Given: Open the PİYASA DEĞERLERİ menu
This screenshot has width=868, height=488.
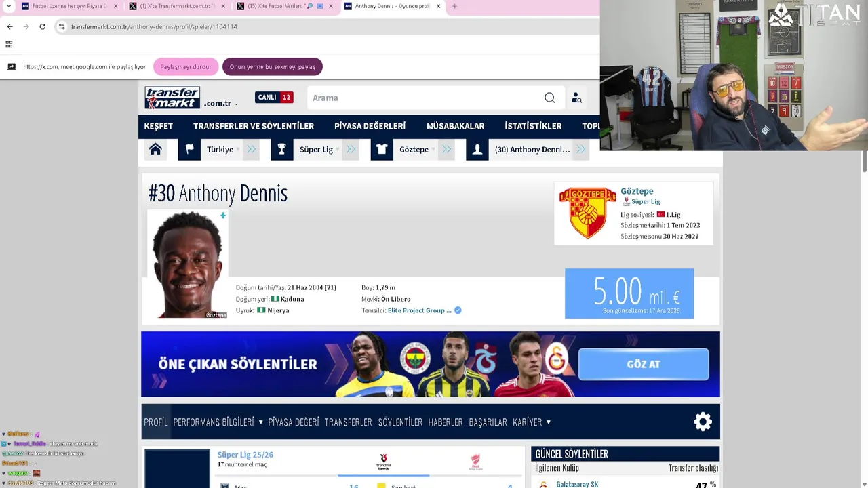Looking at the screenshot, I should point(370,126).
